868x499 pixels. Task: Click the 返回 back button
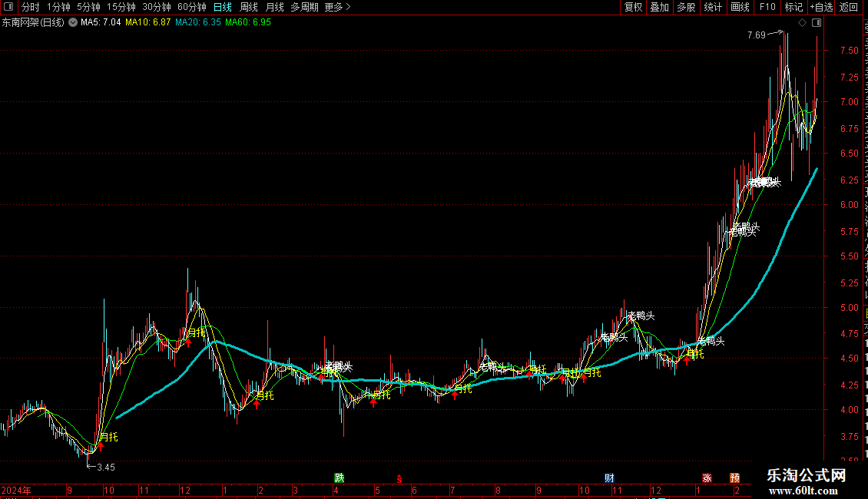[849, 7]
